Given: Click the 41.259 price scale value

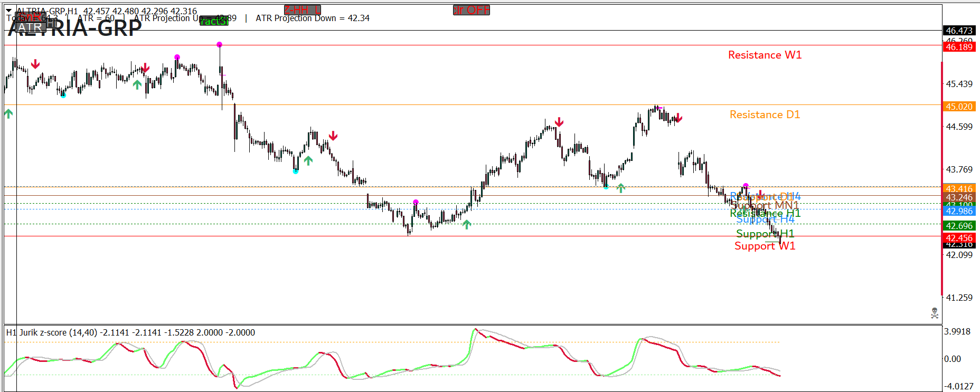Looking at the screenshot, I should pyautogui.click(x=959, y=298).
